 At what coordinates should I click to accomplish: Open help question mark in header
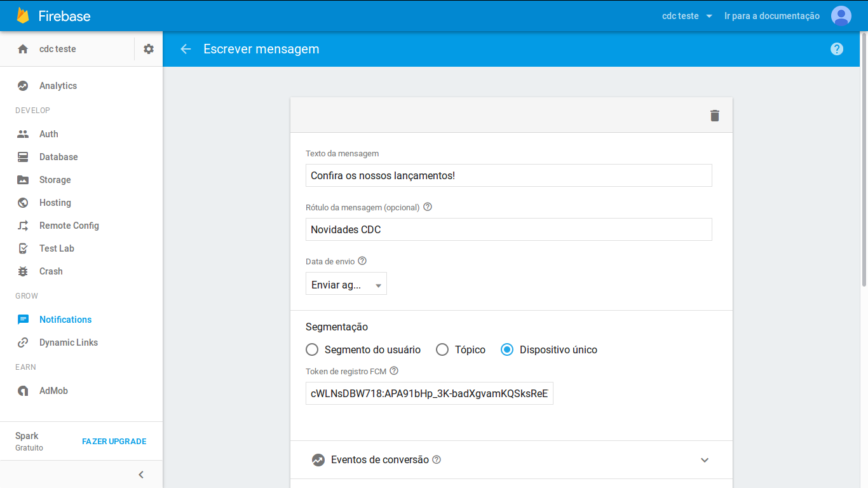(837, 49)
